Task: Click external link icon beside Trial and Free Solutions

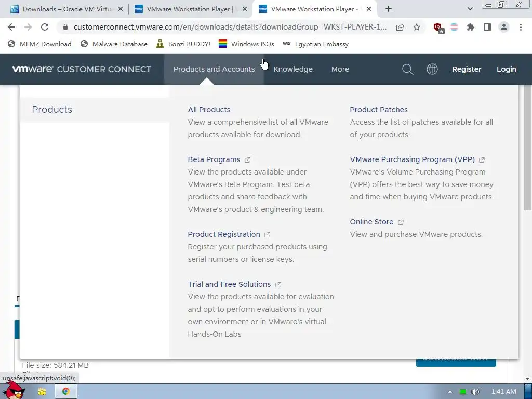Action: pyautogui.click(x=278, y=284)
